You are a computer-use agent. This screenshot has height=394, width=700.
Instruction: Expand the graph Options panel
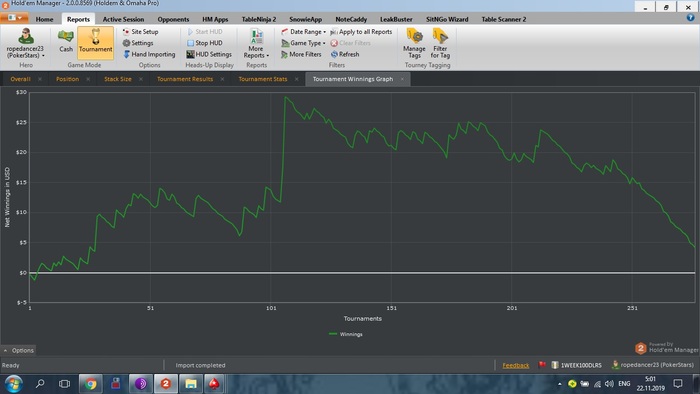click(19, 350)
